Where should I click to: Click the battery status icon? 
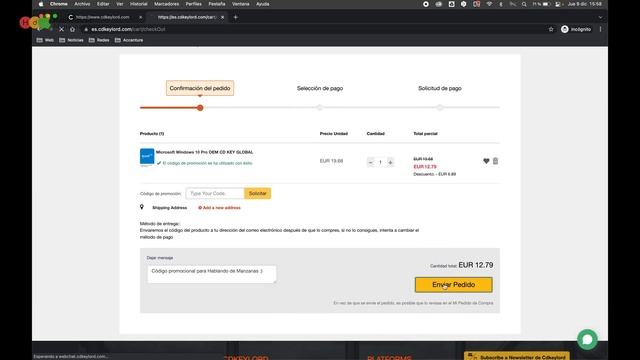(x=547, y=4)
